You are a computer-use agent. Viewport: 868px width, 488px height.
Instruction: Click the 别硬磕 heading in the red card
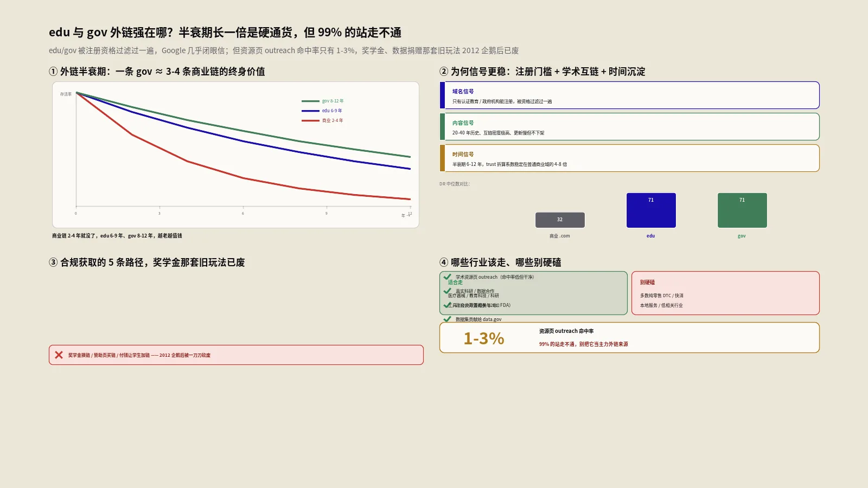tap(647, 282)
